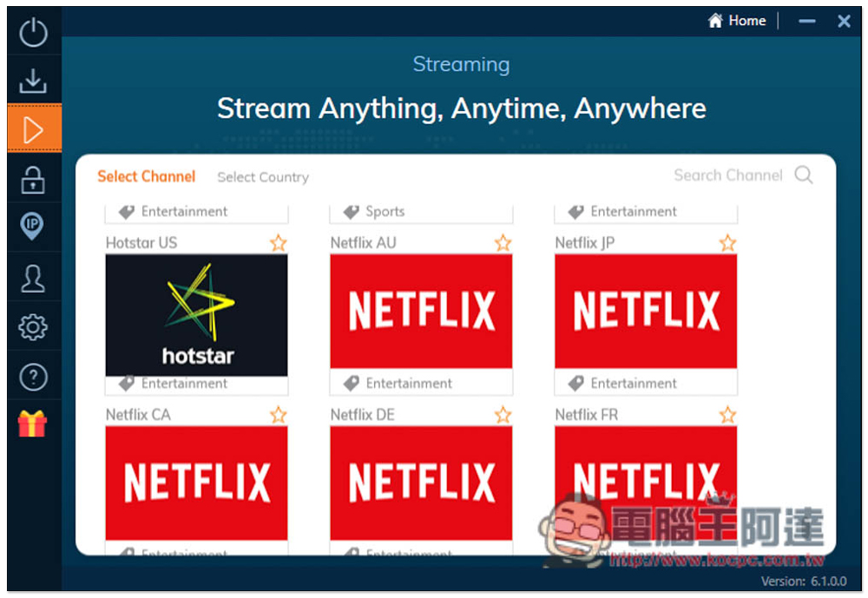Favorite Netflix JP with its star
Viewport: 868px width, 598px height.
pos(728,243)
